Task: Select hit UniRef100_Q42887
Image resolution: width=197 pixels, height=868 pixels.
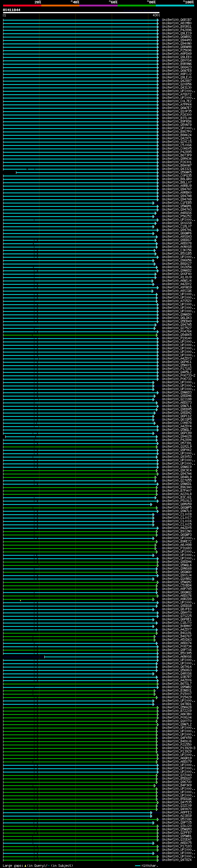Action: 176,81
